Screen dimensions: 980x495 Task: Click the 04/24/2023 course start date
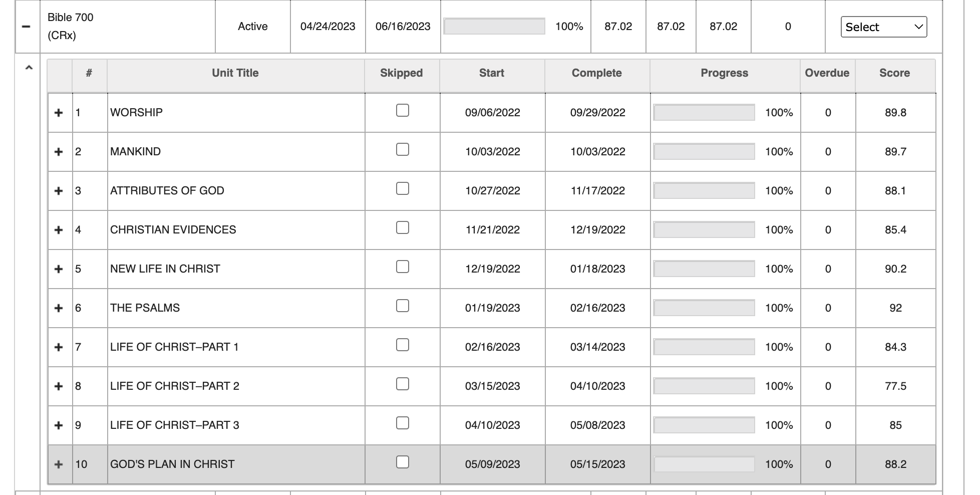coord(328,27)
